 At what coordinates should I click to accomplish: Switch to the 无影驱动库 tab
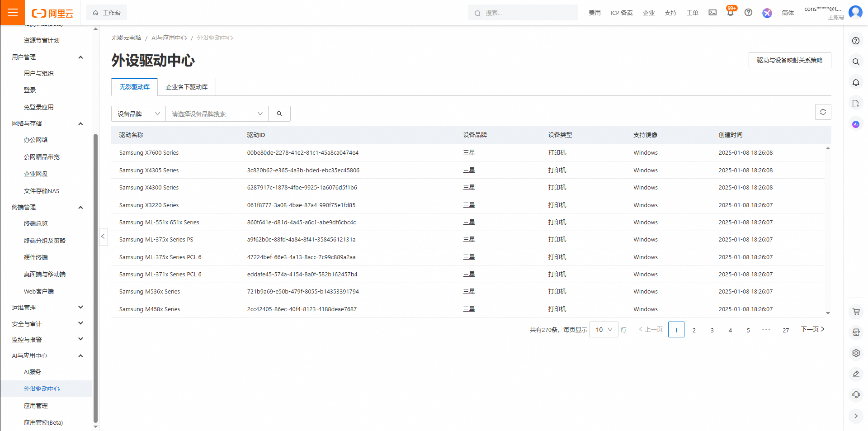tap(134, 87)
